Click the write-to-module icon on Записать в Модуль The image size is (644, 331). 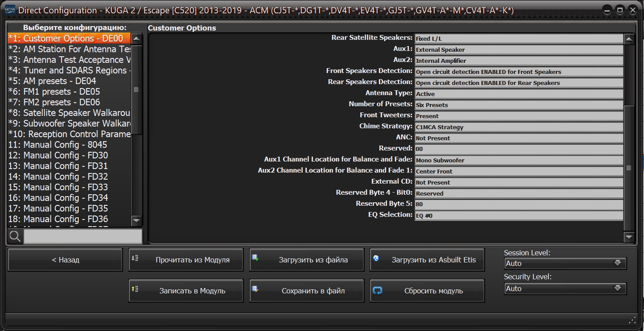pos(135,289)
